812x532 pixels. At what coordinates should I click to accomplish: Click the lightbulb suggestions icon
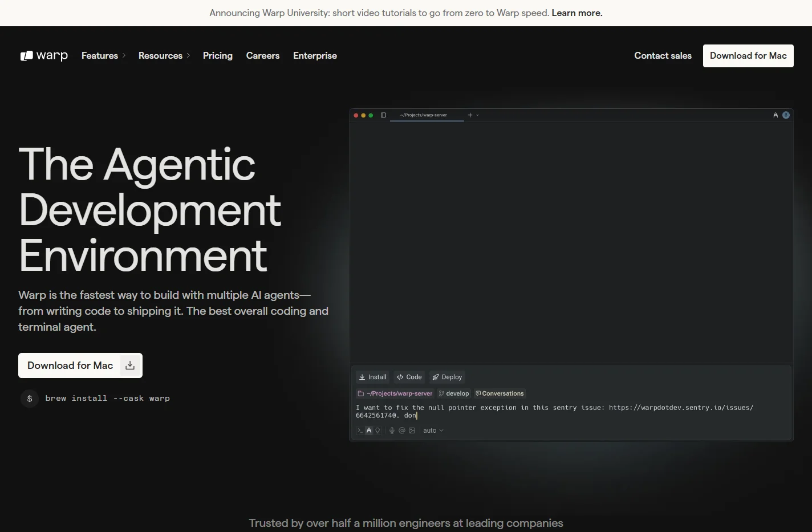click(x=377, y=431)
